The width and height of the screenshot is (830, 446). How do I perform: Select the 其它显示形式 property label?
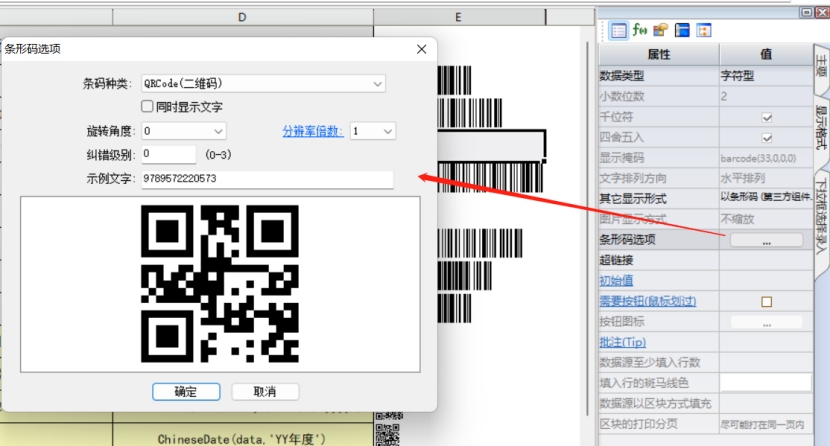click(x=633, y=199)
